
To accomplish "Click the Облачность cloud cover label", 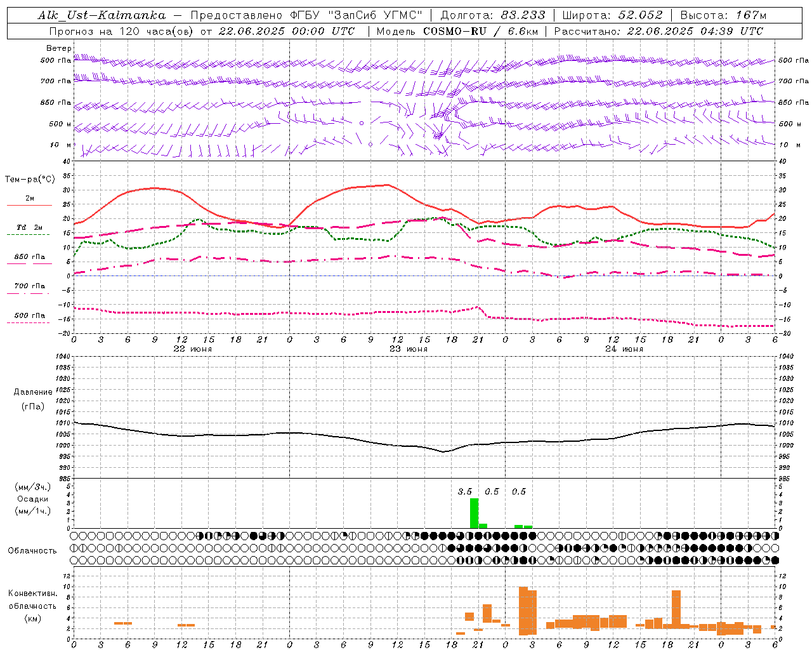I will tap(32, 550).
